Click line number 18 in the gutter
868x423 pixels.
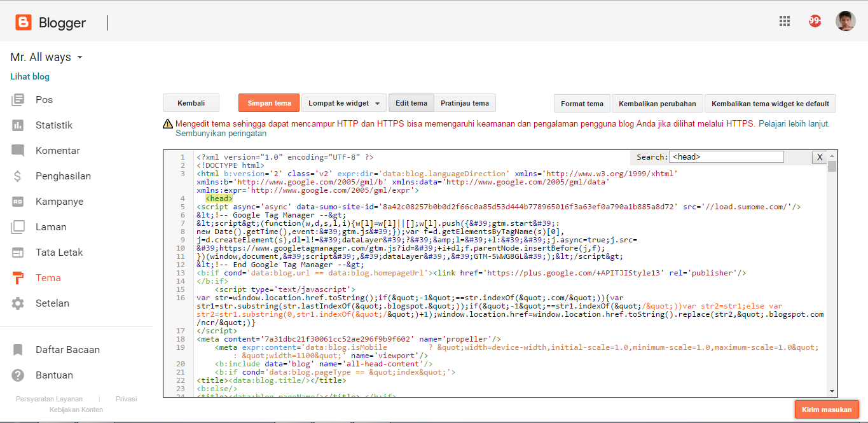tap(180, 339)
